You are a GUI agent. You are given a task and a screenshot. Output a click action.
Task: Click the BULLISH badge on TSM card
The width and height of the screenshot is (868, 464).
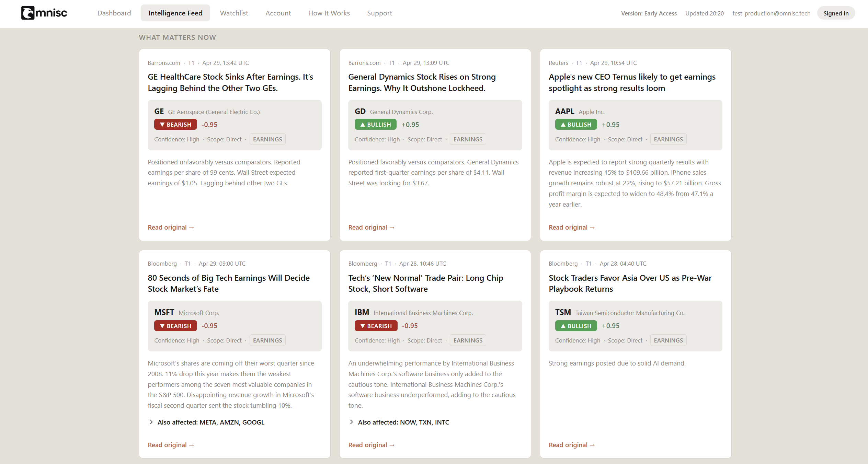coord(576,326)
